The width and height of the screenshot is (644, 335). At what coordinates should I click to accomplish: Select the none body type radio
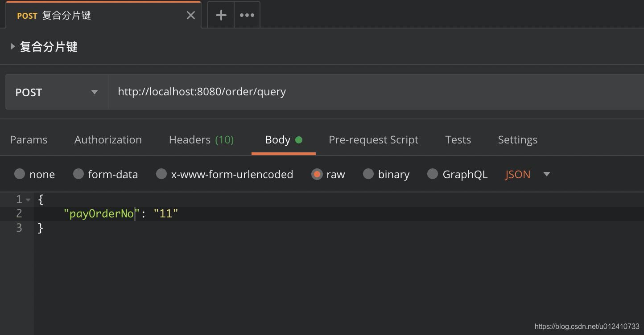point(20,174)
